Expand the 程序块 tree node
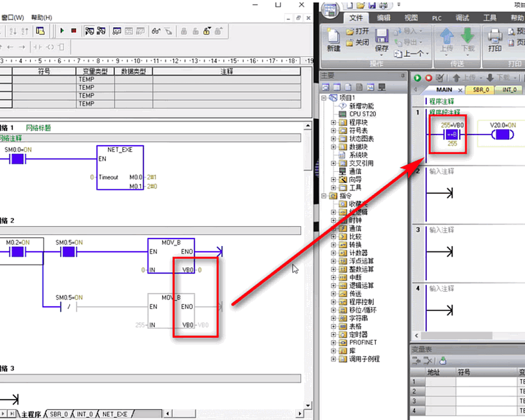 coord(333,122)
